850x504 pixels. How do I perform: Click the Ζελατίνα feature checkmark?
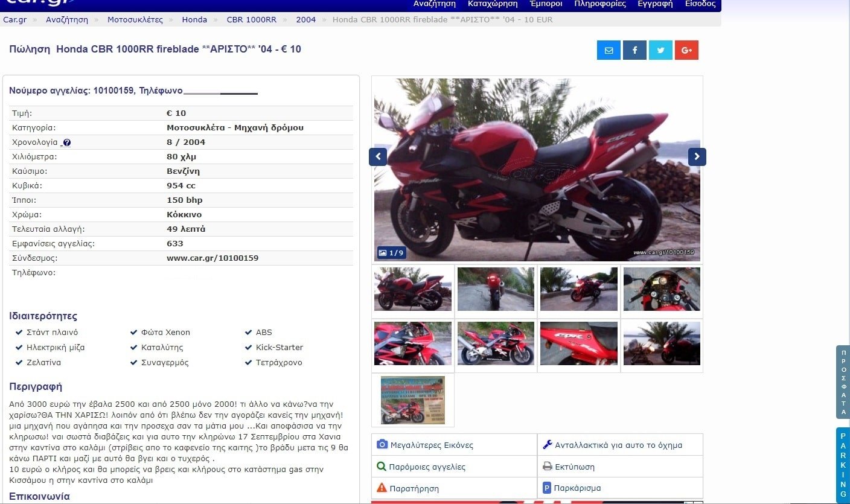point(19,362)
